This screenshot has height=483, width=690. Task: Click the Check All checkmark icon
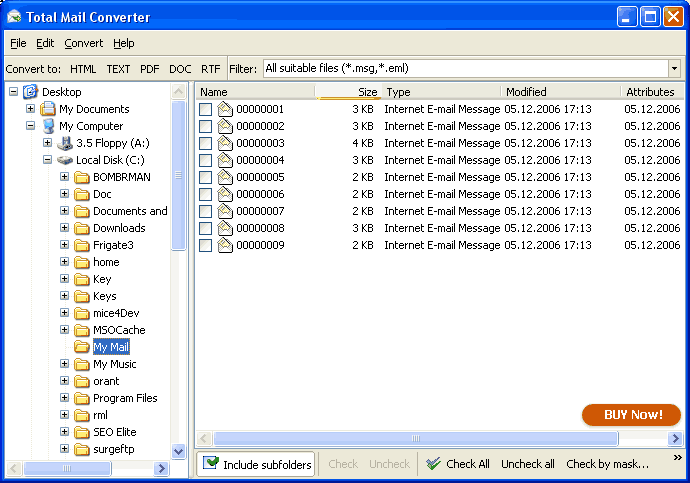tap(433, 464)
